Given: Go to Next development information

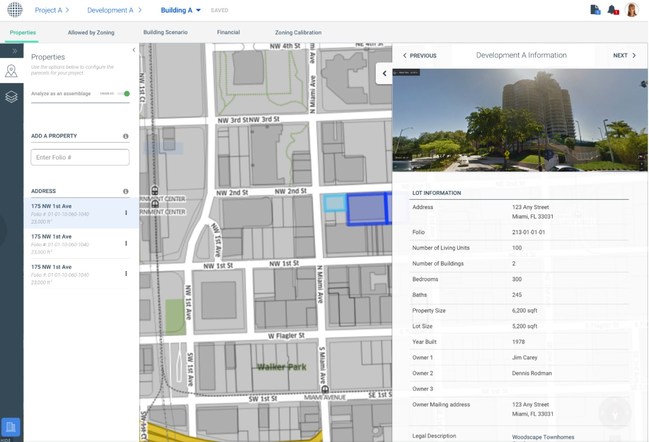Looking at the screenshot, I should point(624,56).
